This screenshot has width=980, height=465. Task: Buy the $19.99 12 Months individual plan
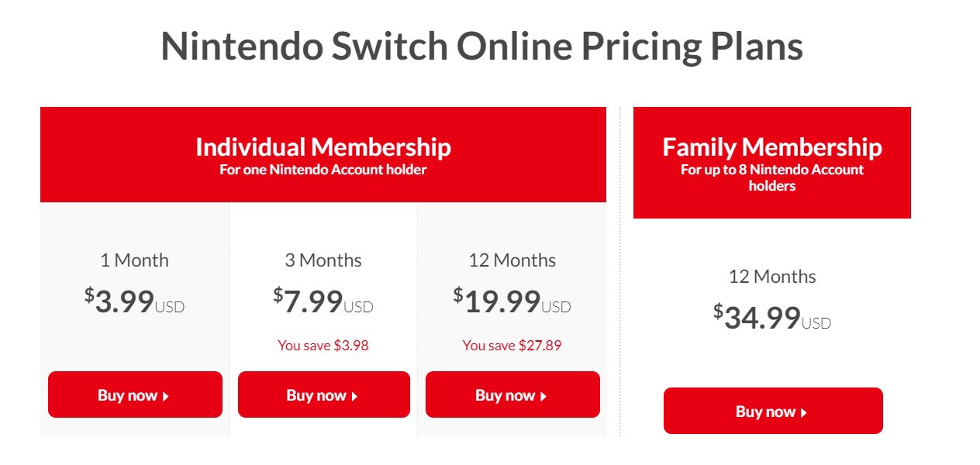point(512,394)
